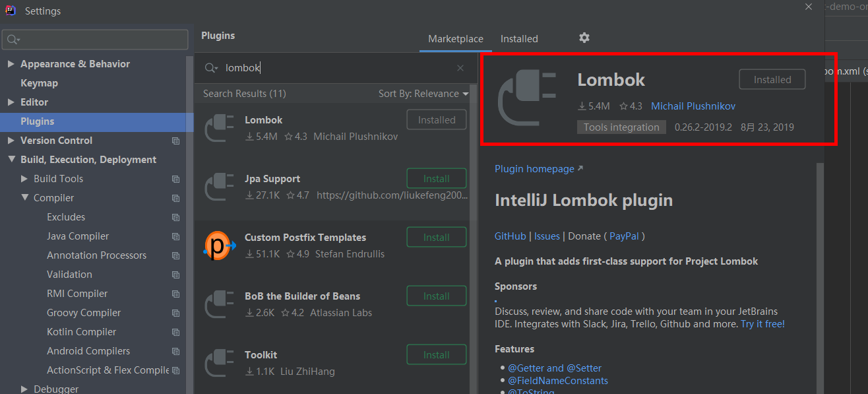
Task: Open the plugin manager settings gear icon
Action: [x=584, y=38]
